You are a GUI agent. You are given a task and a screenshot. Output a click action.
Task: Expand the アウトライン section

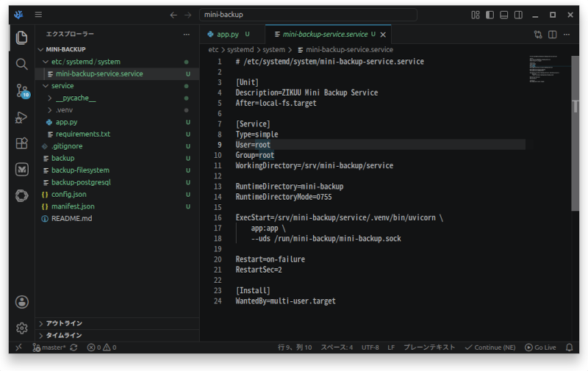coord(64,323)
